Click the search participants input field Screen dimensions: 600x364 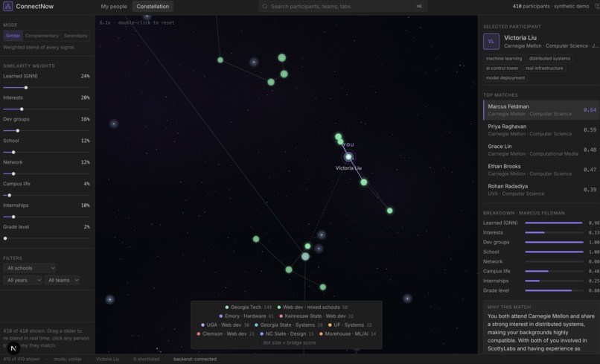[x=343, y=7]
